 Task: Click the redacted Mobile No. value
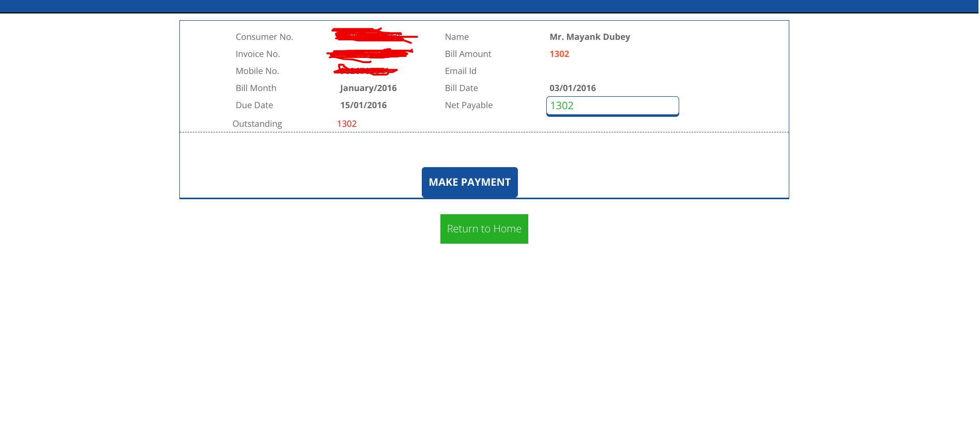point(364,70)
